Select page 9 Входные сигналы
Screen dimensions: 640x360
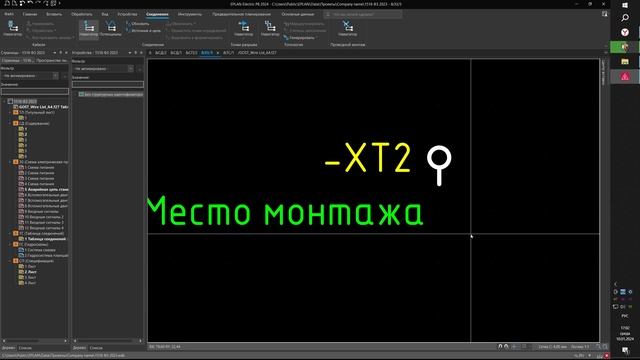pyautogui.click(x=39, y=211)
